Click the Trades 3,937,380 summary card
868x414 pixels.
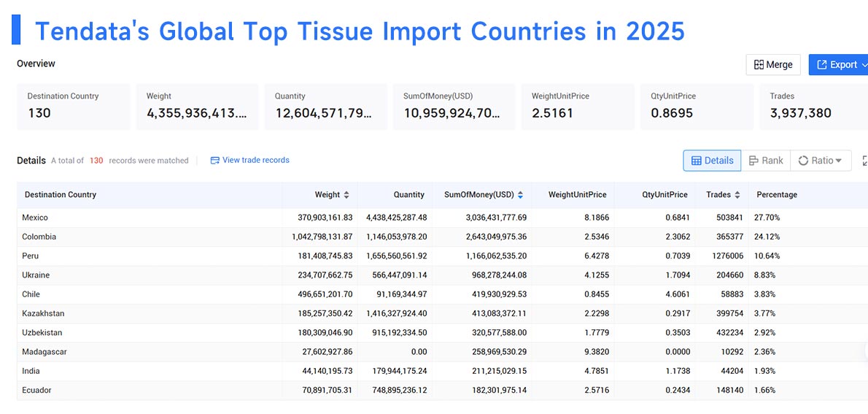(x=814, y=107)
